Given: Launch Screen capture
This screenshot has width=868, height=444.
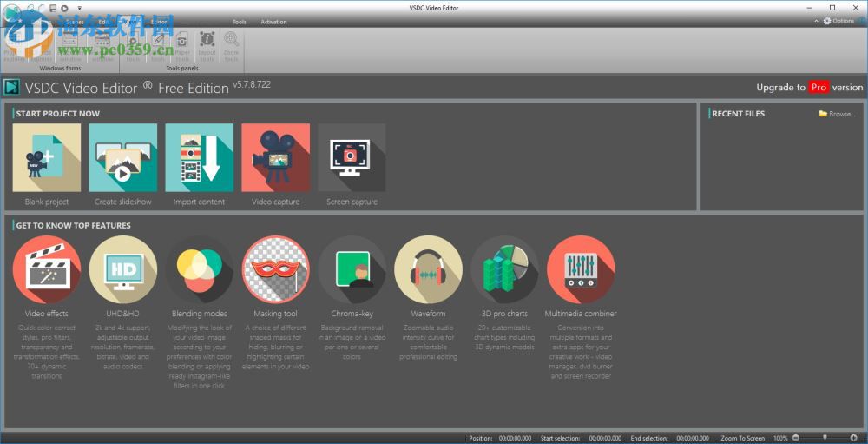Looking at the screenshot, I should [352, 157].
